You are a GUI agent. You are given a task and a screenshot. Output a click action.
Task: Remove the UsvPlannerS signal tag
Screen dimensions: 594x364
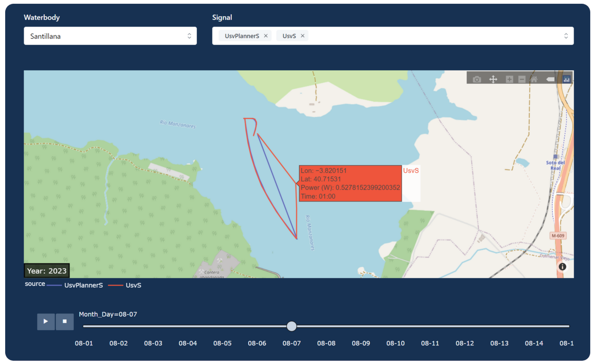[x=266, y=36]
